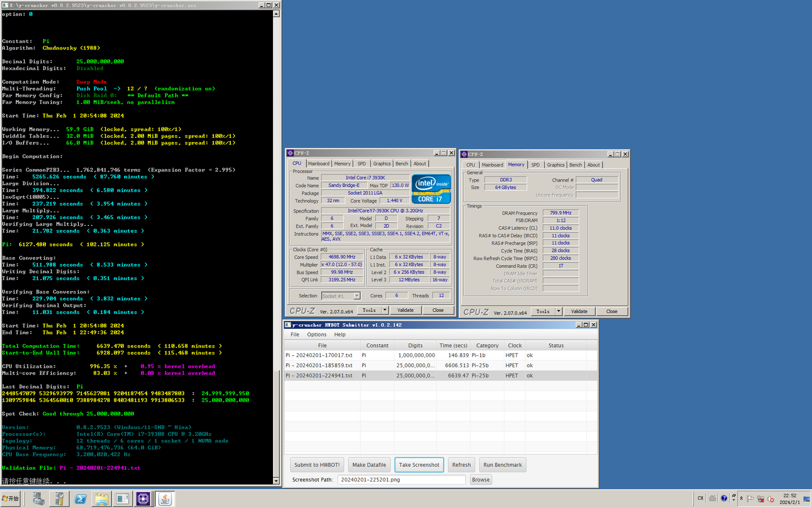Click Tools button in right CPU-Z window
Viewport: 812px width, 508px height.
click(543, 311)
